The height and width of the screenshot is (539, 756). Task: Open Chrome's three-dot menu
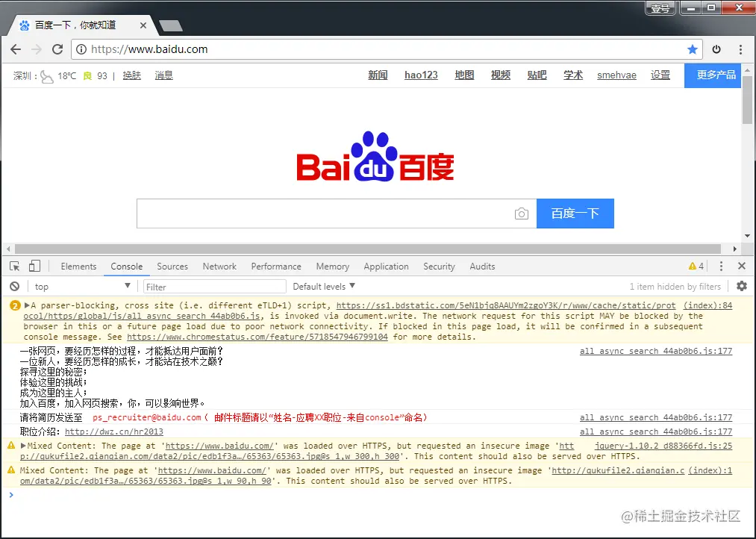[740, 49]
